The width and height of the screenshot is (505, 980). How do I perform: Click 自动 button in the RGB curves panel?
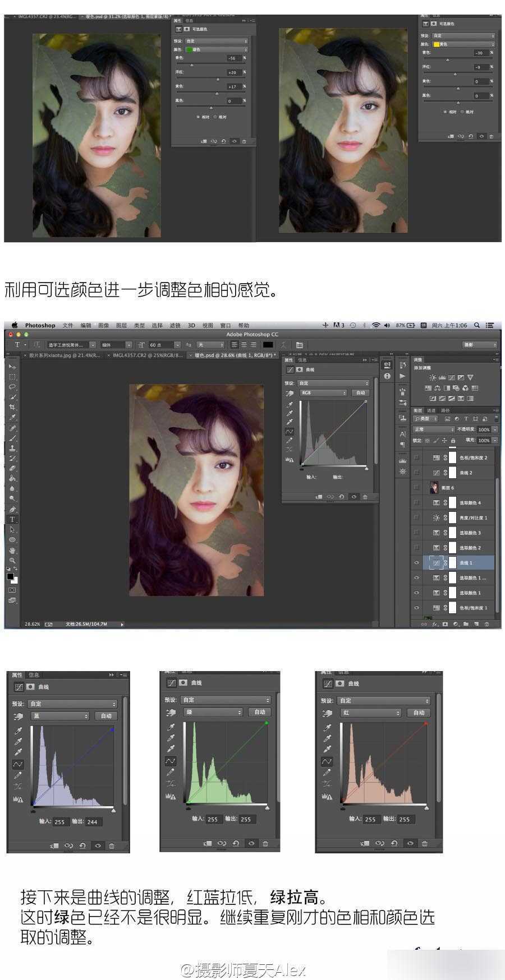pos(360,393)
